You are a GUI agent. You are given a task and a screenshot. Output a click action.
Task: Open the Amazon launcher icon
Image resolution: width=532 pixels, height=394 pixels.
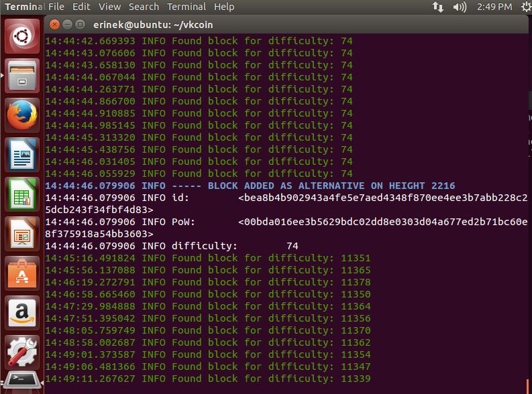coord(22,313)
